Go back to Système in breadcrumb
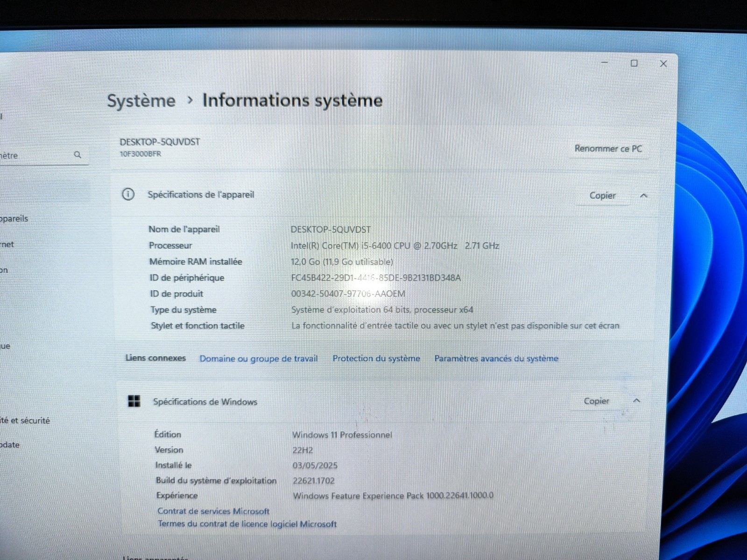This screenshot has width=747, height=560. [x=141, y=101]
